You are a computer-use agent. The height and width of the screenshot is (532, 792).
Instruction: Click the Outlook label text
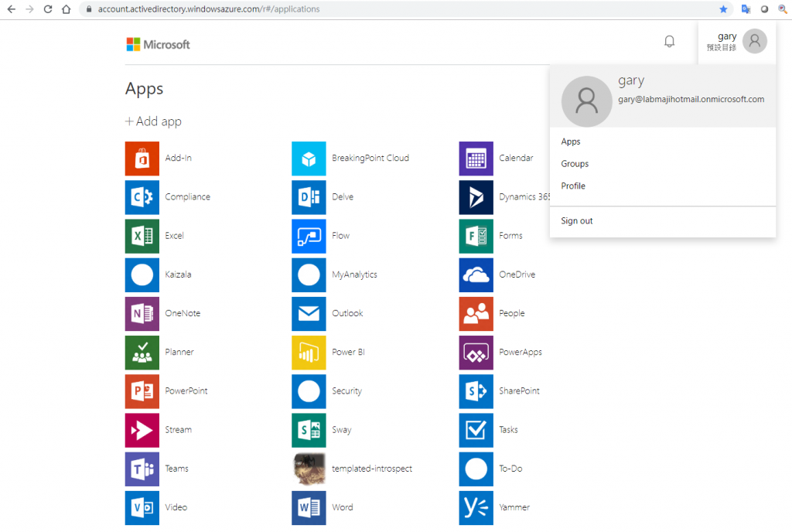(x=347, y=313)
